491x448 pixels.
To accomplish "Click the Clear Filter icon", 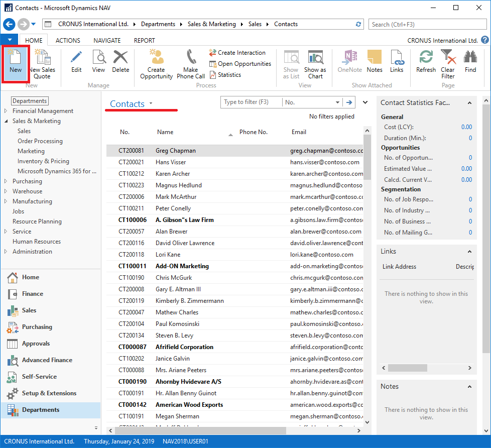I will [447, 63].
